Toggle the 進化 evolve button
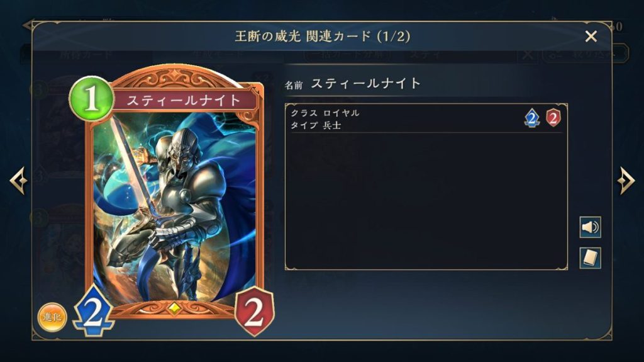The image size is (644, 362). [52, 317]
